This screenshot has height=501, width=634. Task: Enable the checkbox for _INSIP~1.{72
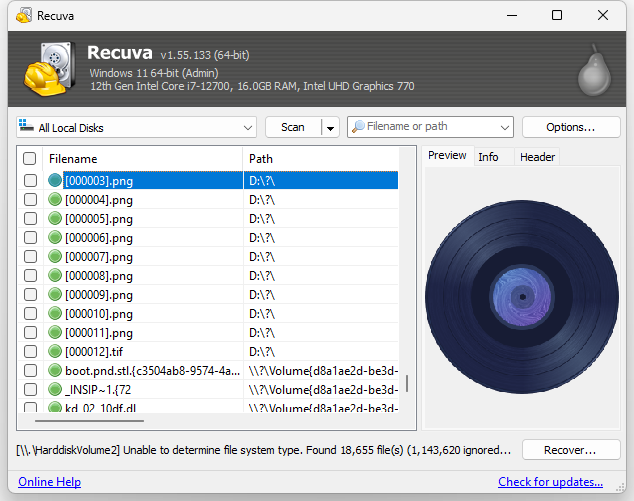(30, 389)
